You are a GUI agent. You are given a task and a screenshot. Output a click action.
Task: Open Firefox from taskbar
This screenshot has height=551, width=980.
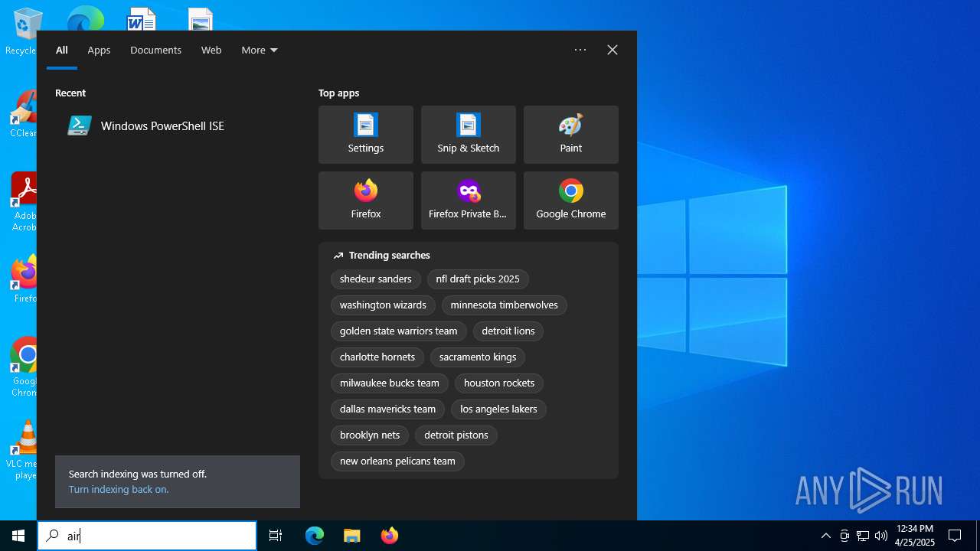(x=389, y=536)
